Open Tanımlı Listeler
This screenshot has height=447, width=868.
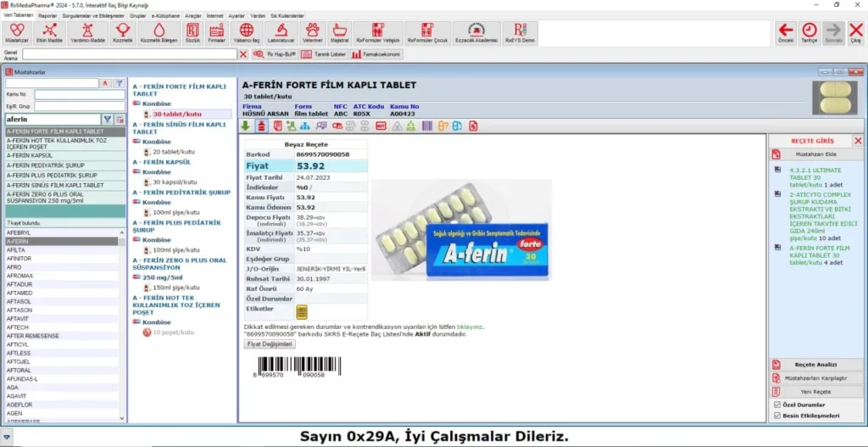pos(325,54)
